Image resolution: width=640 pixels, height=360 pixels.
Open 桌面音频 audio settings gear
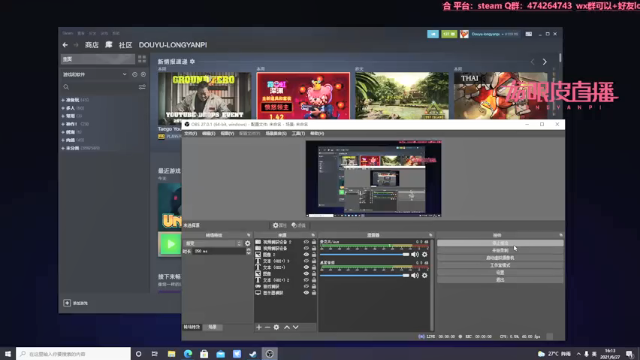424,276
